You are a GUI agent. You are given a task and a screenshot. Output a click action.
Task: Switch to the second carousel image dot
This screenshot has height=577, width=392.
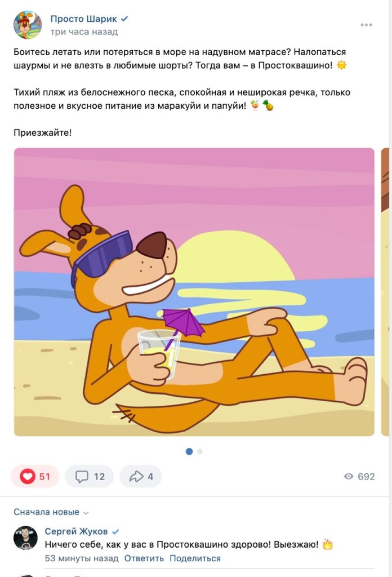(200, 451)
